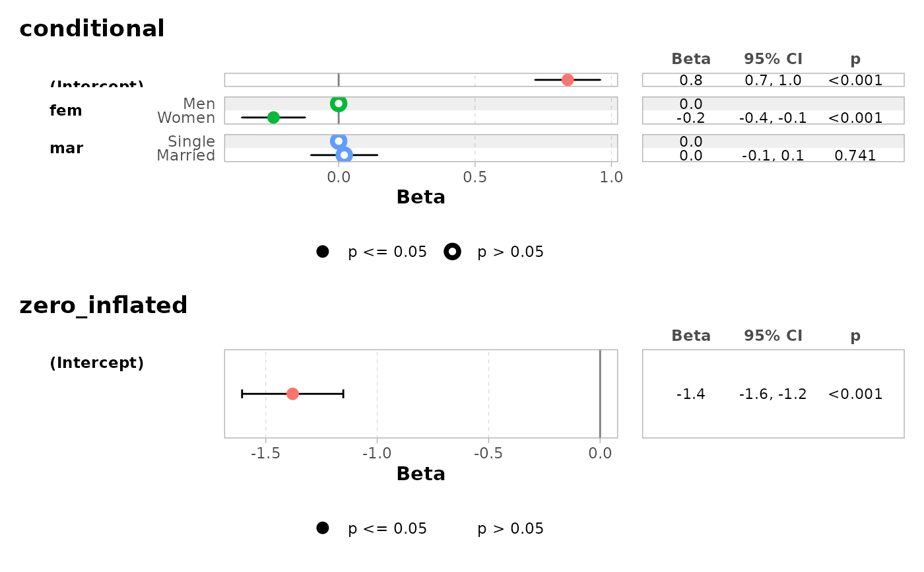Select the blue hollow Married estimate point
924x572 pixels.
[x=344, y=155]
